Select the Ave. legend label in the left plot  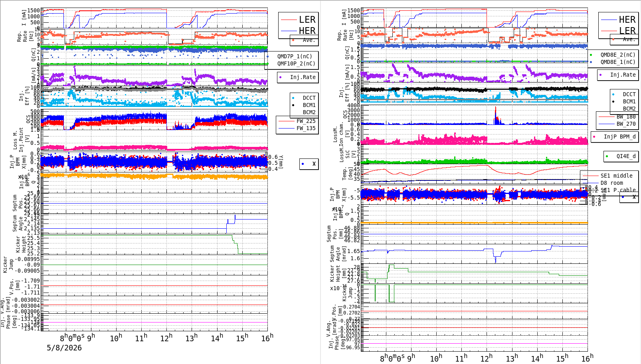[309, 40]
